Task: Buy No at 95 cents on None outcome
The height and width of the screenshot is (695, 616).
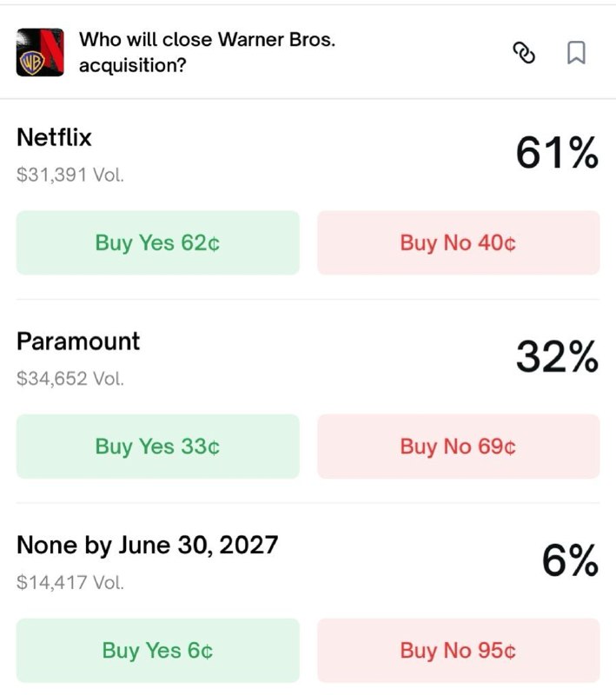Action: (x=459, y=650)
